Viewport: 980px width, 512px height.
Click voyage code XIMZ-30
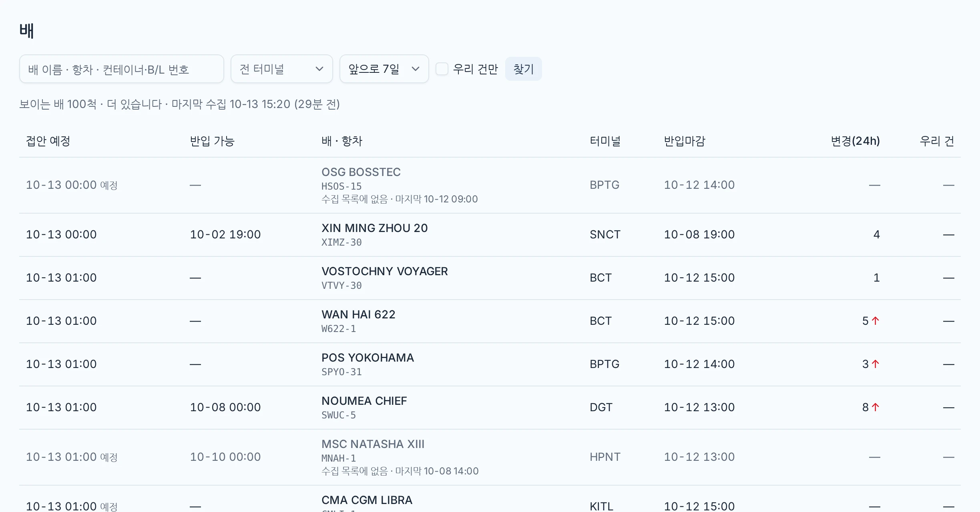pos(341,242)
